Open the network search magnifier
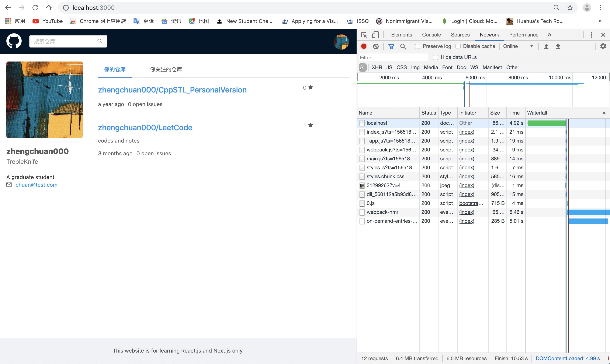This screenshot has height=364, width=610. pos(403,46)
